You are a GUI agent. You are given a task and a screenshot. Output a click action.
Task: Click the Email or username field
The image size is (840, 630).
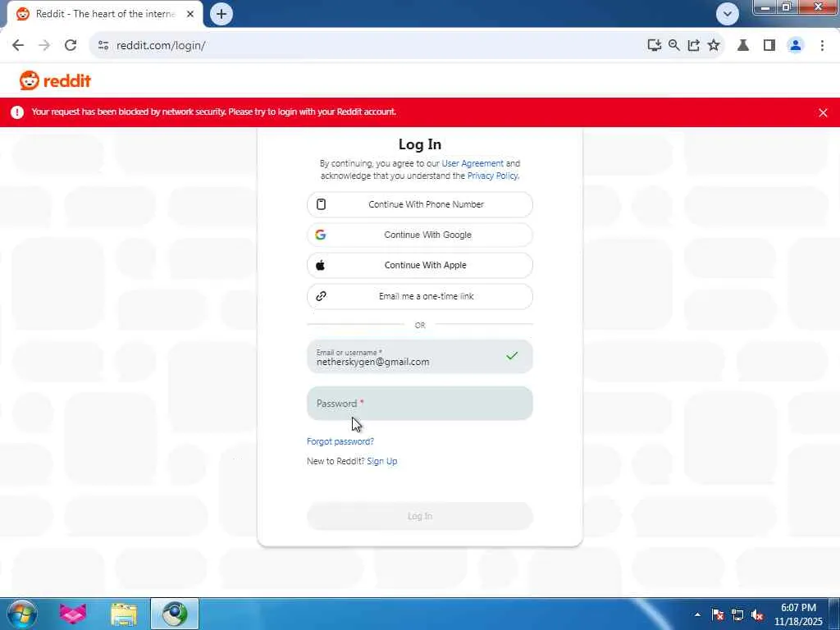(419, 357)
